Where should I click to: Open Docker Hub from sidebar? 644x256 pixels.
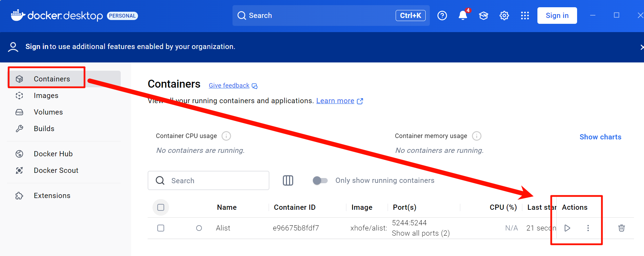point(64,154)
